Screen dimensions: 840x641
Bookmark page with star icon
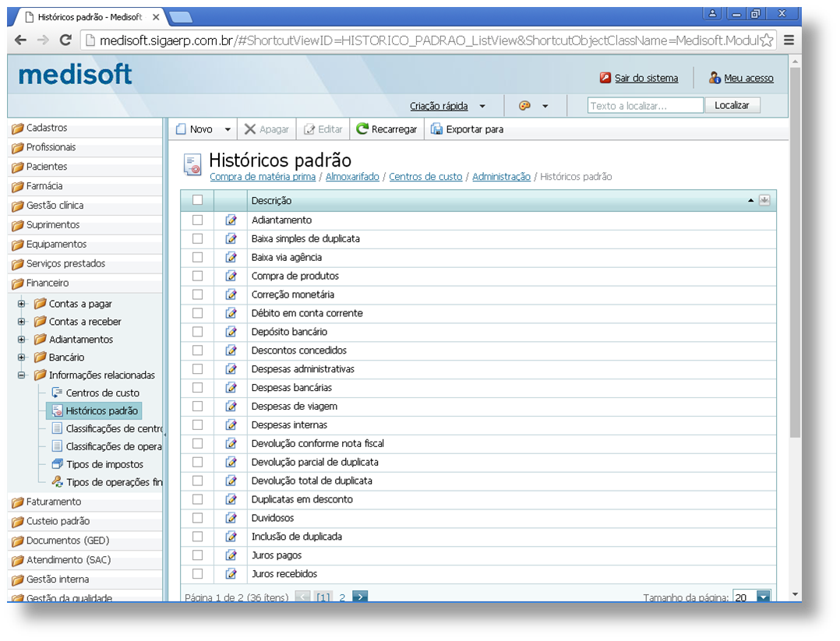[767, 41]
